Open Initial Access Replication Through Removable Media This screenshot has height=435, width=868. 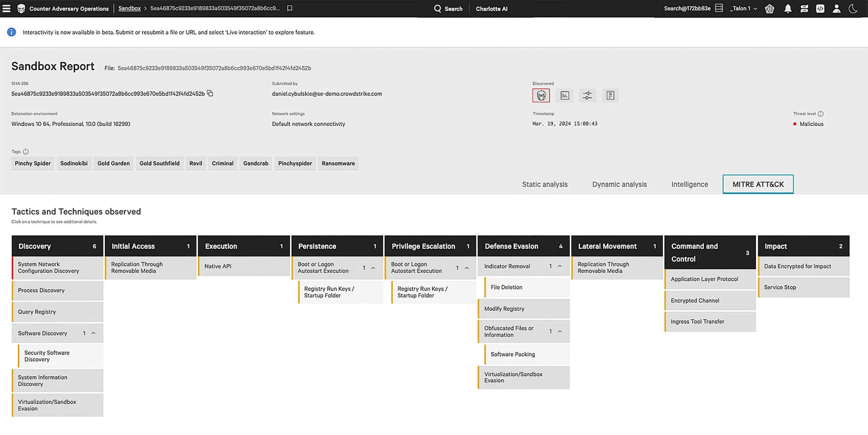point(151,268)
